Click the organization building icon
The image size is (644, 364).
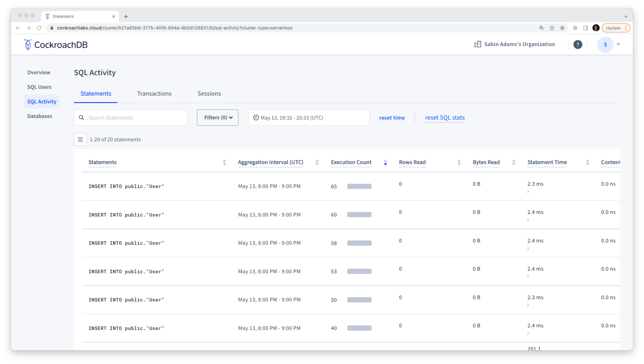(x=477, y=44)
